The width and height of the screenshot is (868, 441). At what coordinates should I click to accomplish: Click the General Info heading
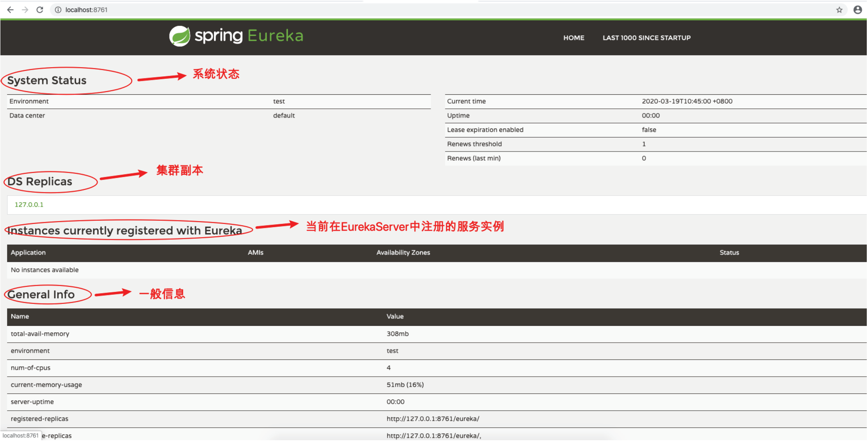(41, 295)
